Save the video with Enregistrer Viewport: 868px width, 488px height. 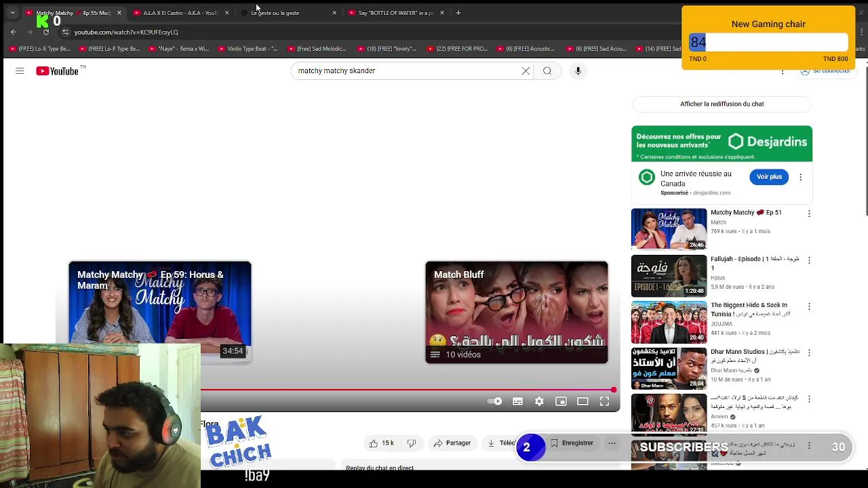coord(572,443)
